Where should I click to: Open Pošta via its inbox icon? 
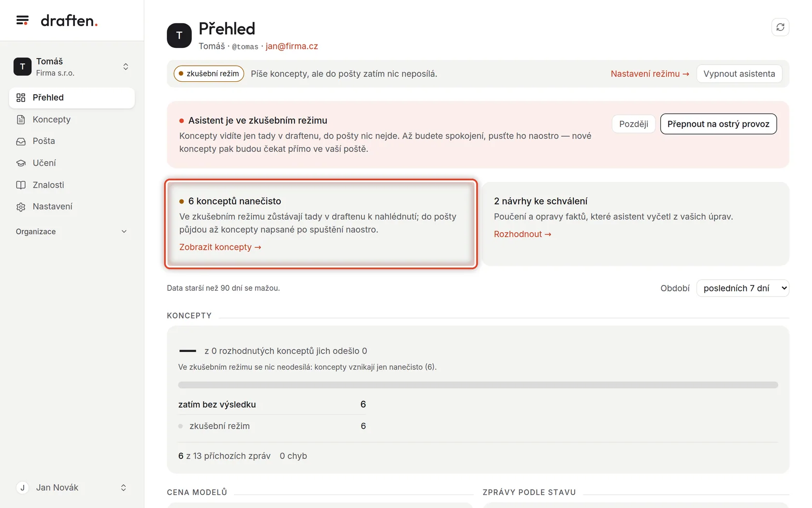21,141
